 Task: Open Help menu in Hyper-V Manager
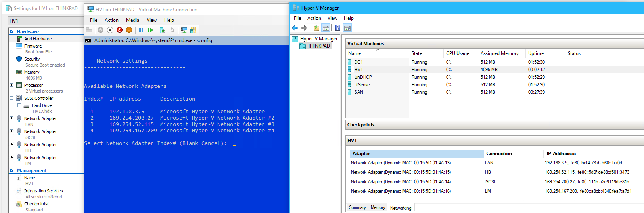pos(349,18)
